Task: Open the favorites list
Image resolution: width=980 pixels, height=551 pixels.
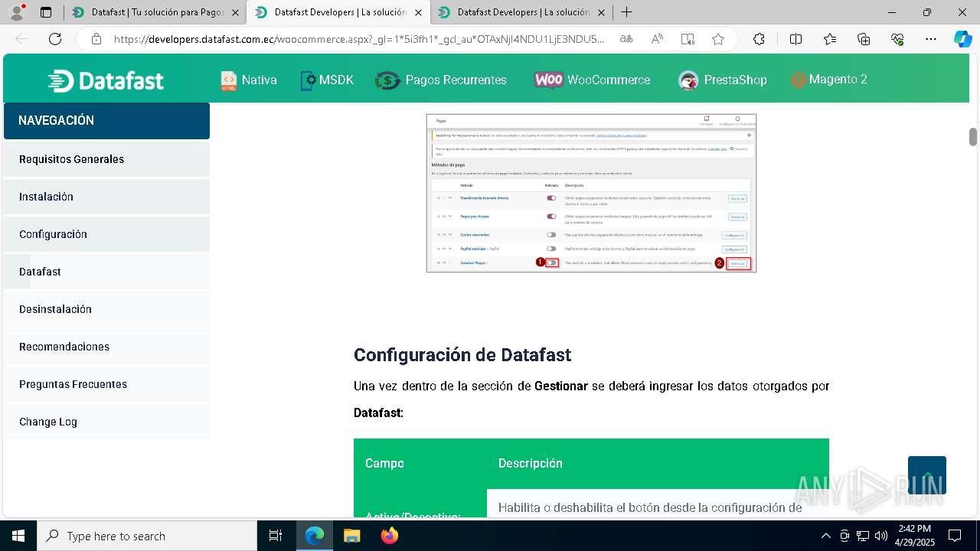Action: (830, 39)
